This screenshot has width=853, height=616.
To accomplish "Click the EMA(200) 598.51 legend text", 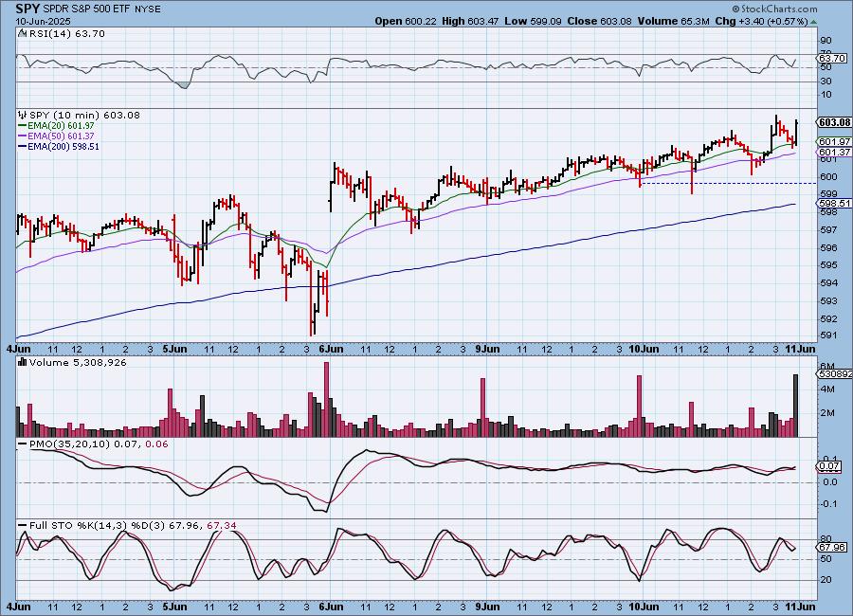I will point(64,146).
